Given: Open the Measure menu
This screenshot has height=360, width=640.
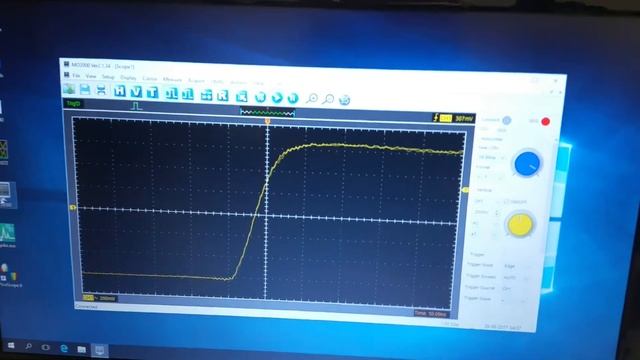Looking at the screenshot, I should pos(172,80).
